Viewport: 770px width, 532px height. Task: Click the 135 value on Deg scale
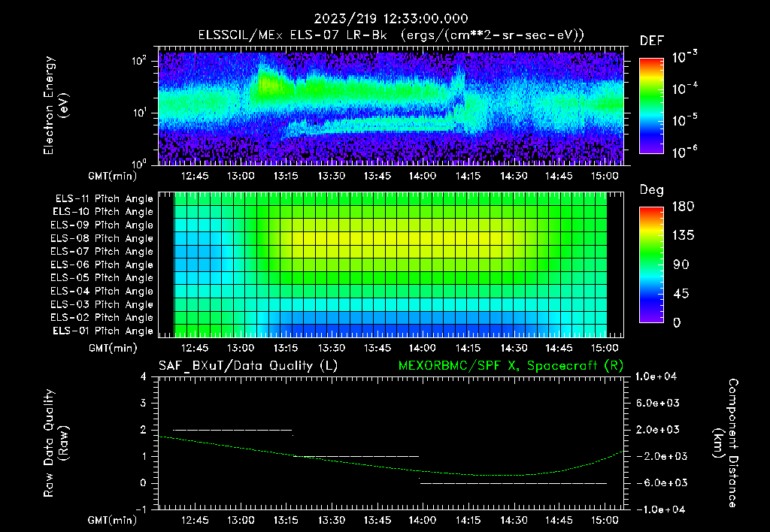click(x=683, y=236)
